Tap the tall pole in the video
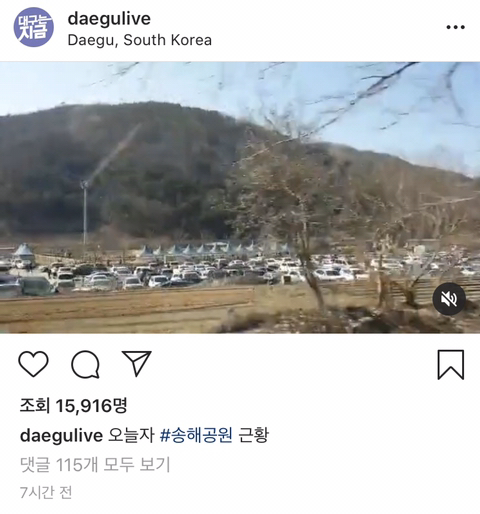 click(85, 213)
